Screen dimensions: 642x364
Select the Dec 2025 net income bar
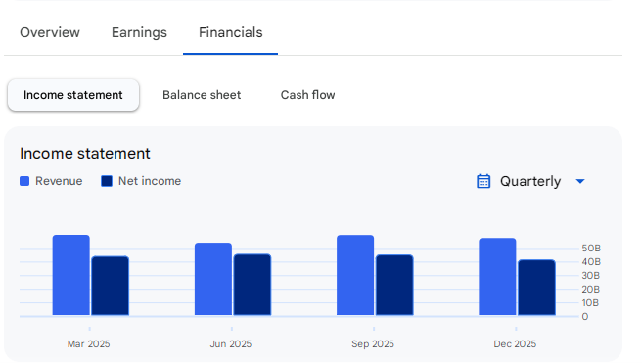[536, 288]
